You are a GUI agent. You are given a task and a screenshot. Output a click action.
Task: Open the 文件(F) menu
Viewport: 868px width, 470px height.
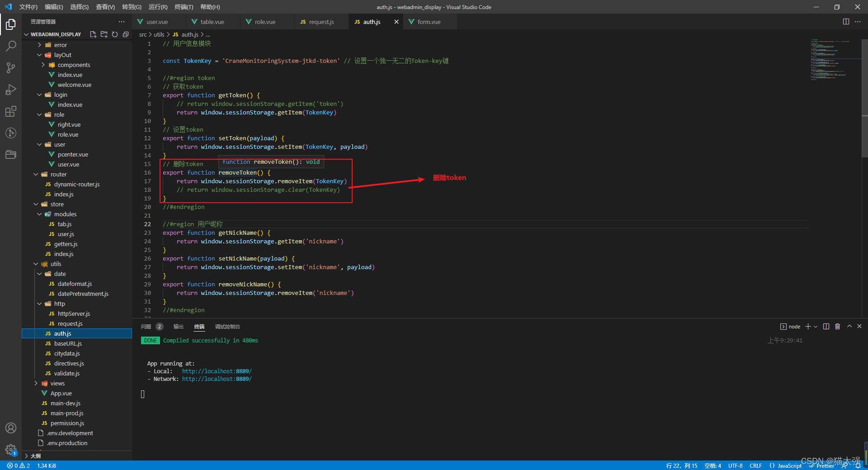[28, 7]
